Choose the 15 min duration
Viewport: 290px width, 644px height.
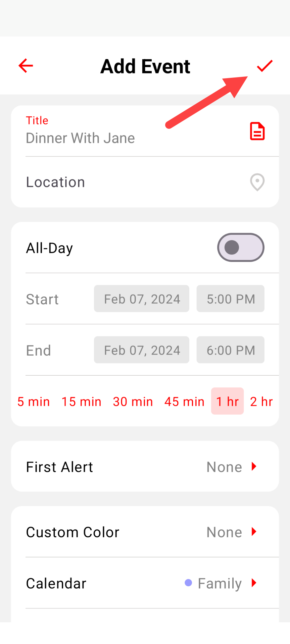tap(81, 401)
